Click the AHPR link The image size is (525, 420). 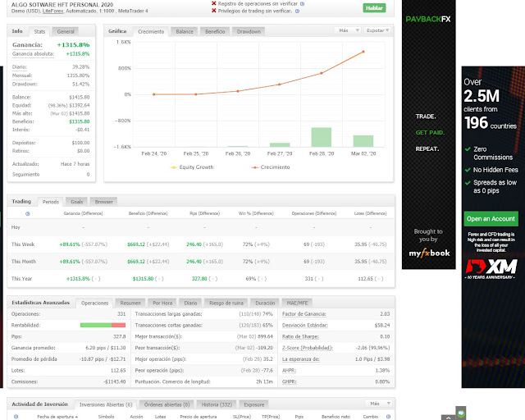(289, 371)
